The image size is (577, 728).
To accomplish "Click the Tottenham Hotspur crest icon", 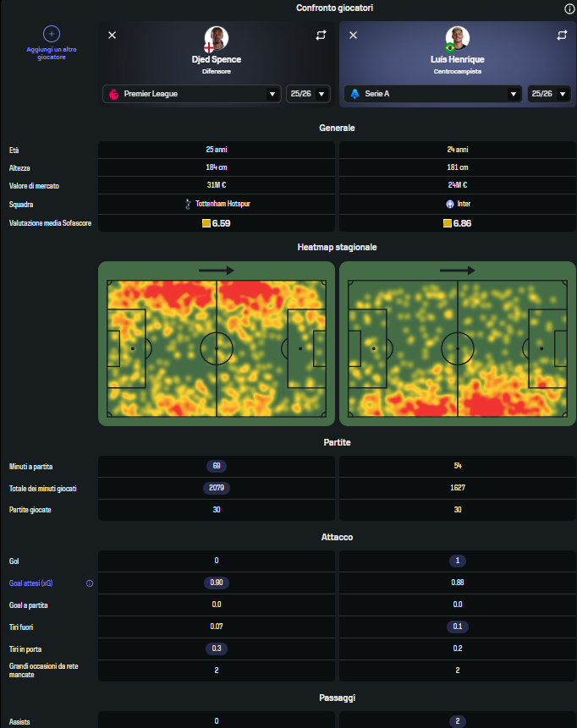I will [x=188, y=204].
